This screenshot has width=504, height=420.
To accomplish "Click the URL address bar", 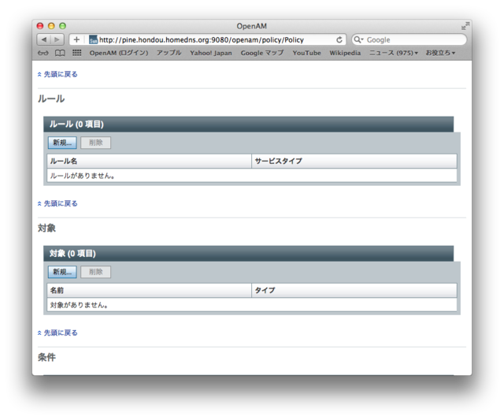I will coord(213,39).
